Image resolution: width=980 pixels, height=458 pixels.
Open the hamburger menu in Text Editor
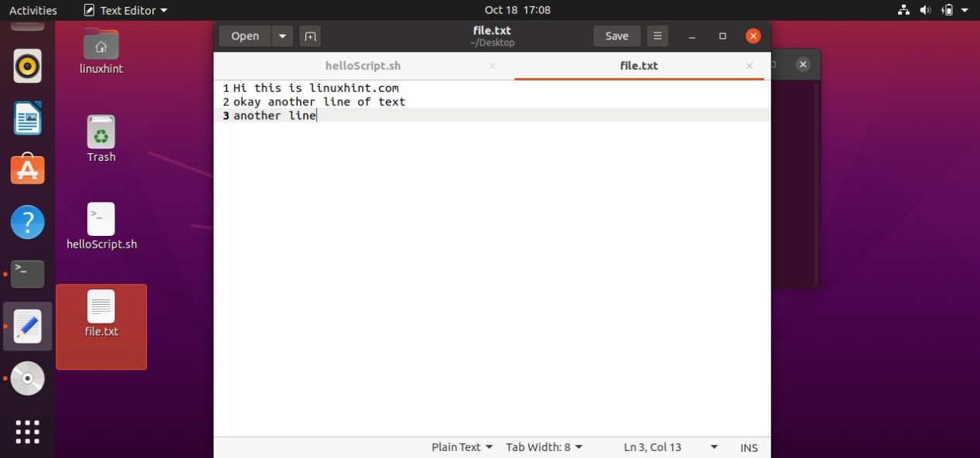(x=657, y=36)
